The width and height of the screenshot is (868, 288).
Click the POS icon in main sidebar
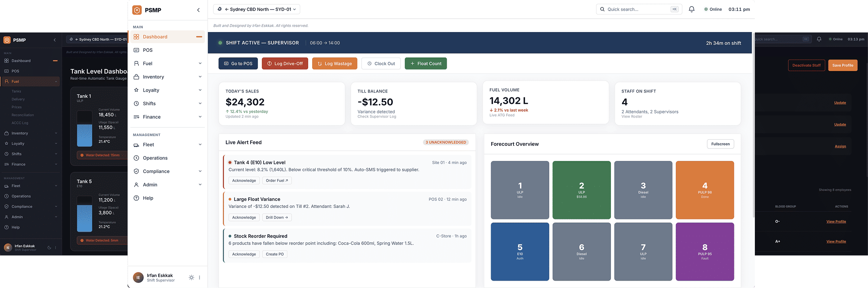(x=136, y=50)
